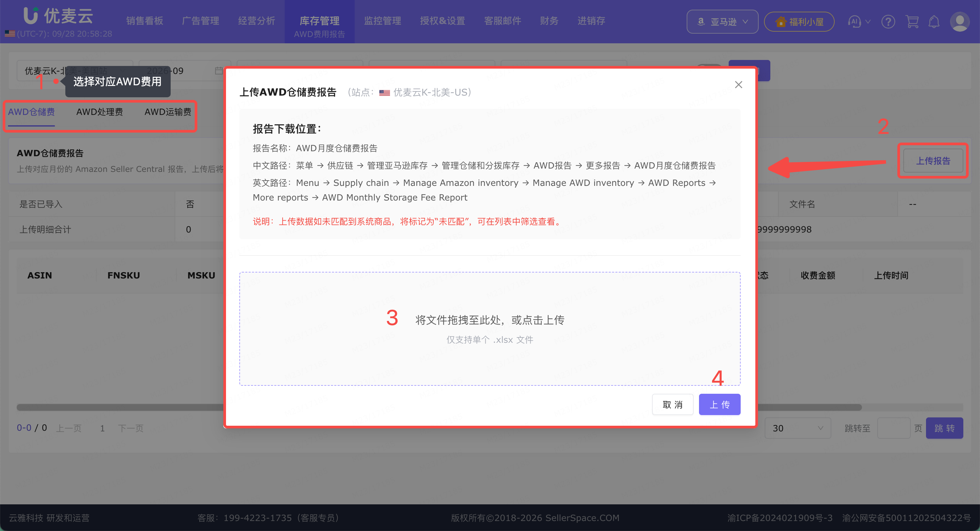Close the upload AWD storage fee dialog
Viewport: 980px width, 531px height.
(x=738, y=84)
